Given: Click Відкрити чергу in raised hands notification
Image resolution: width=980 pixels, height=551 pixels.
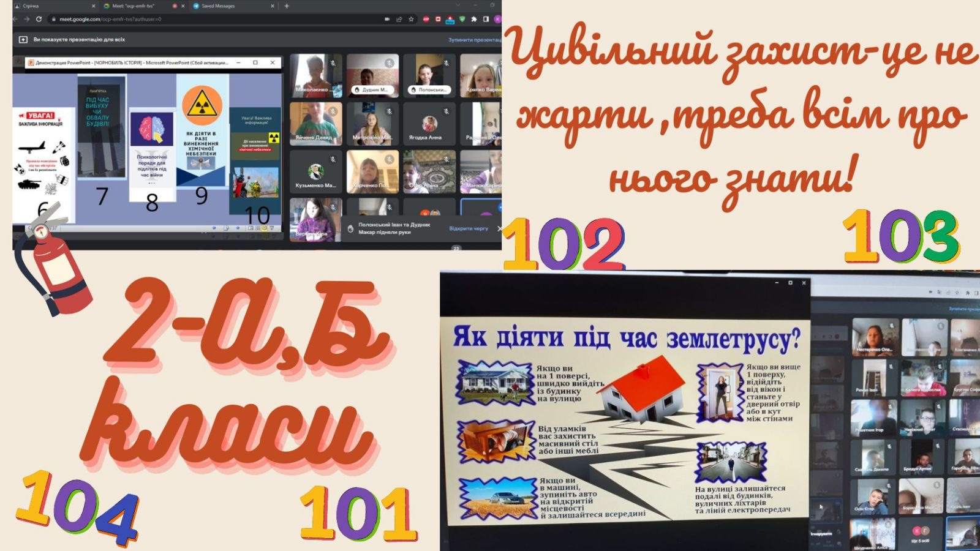Looking at the screenshot, I should tap(469, 228).
